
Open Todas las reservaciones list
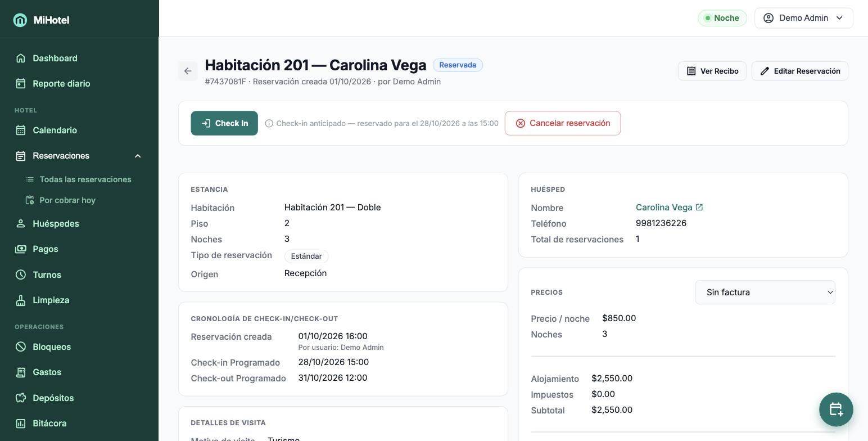coord(85,179)
